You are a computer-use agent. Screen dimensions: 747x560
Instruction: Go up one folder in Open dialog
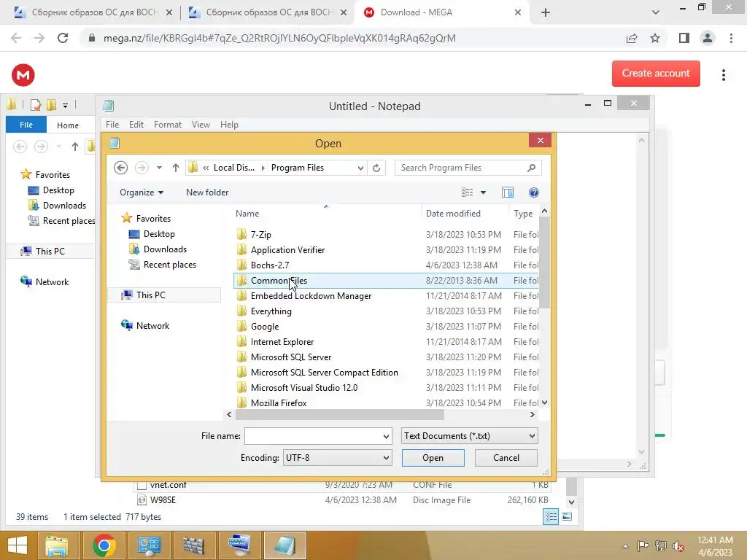tap(175, 168)
